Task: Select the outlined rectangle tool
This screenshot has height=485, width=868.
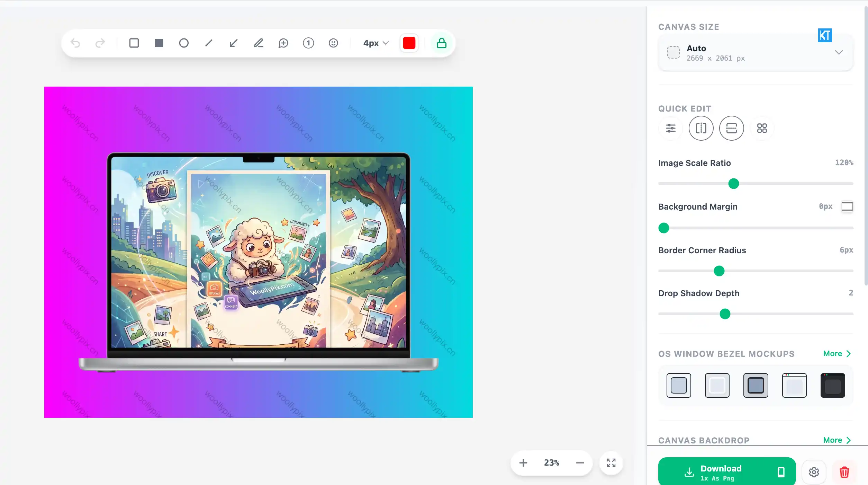Action: pyautogui.click(x=134, y=43)
